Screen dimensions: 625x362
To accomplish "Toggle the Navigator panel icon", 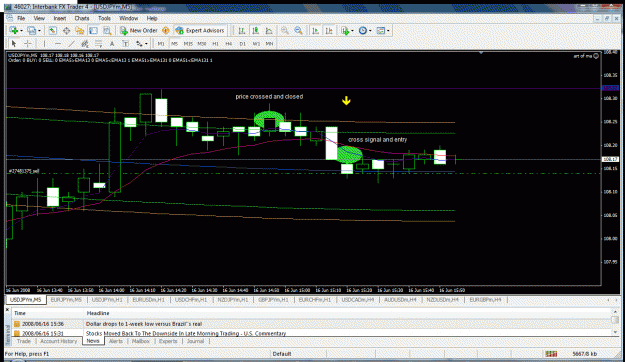I will (x=80, y=31).
